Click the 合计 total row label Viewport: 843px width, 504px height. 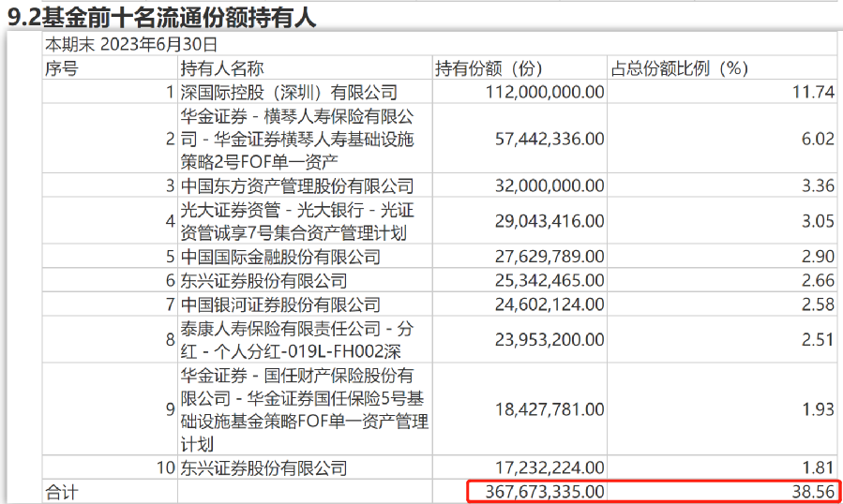click(x=62, y=492)
